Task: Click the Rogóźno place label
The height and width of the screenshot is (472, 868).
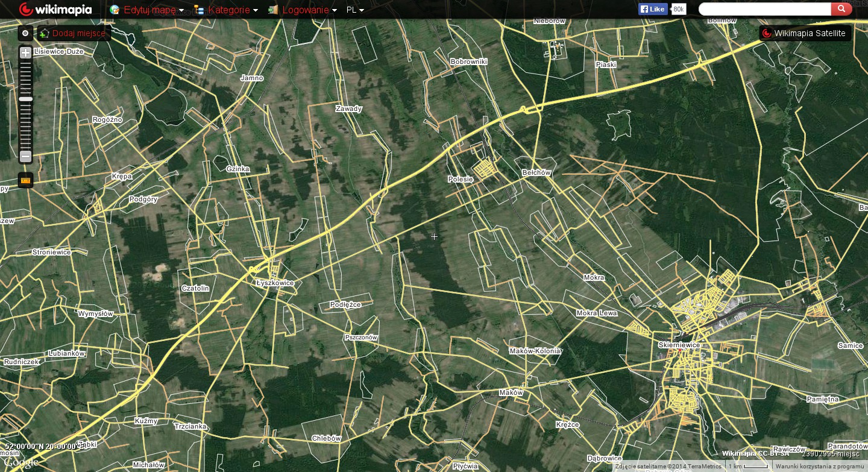Action: pyautogui.click(x=107, y=119)
